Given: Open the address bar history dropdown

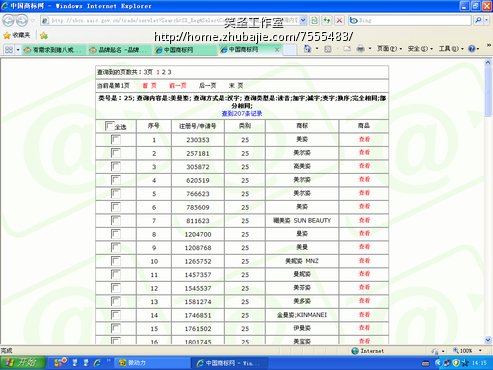Looking at the screenshot, I should pos(303,20).
